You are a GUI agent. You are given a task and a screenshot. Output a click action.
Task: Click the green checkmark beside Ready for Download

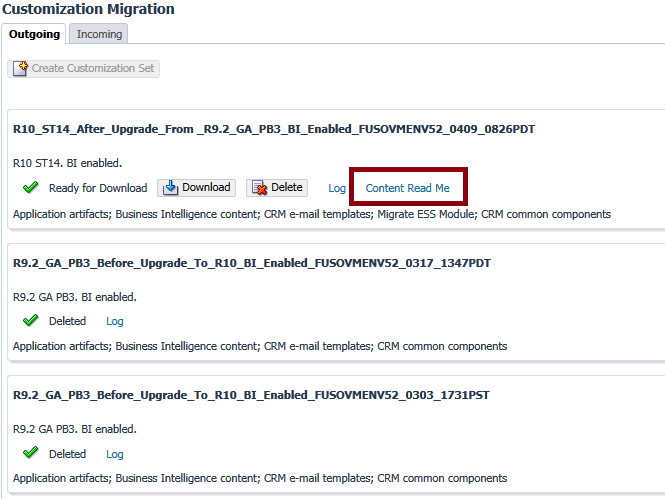coord(30,188)
